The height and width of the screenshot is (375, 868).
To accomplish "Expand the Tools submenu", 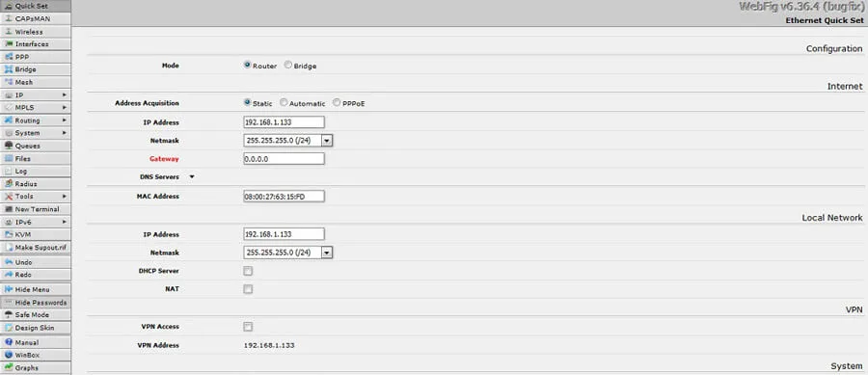I will [x=65, y=197].
